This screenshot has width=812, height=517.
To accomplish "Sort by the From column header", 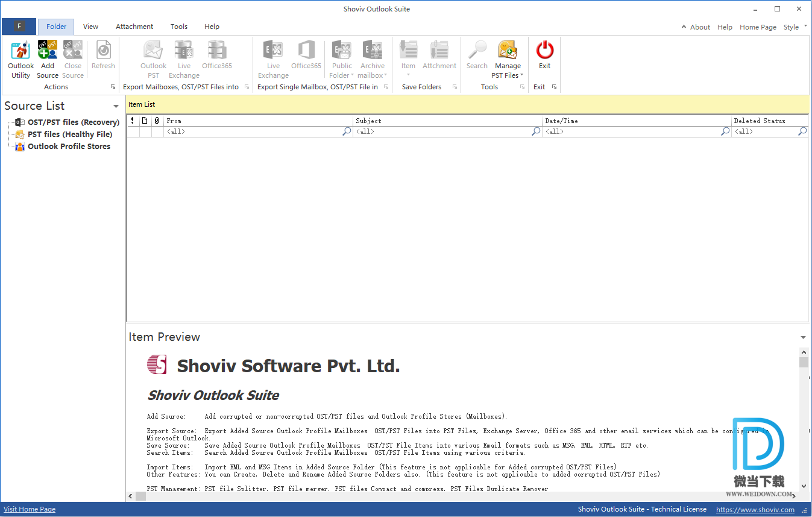I will pos(258,121).
